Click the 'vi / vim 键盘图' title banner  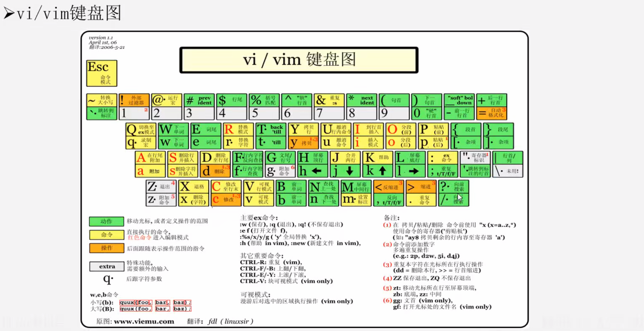point(299,60)
